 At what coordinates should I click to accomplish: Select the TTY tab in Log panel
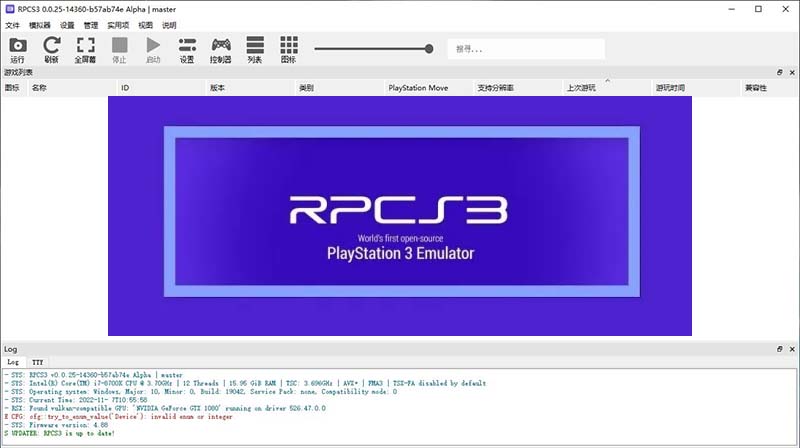tap(37, 362)
